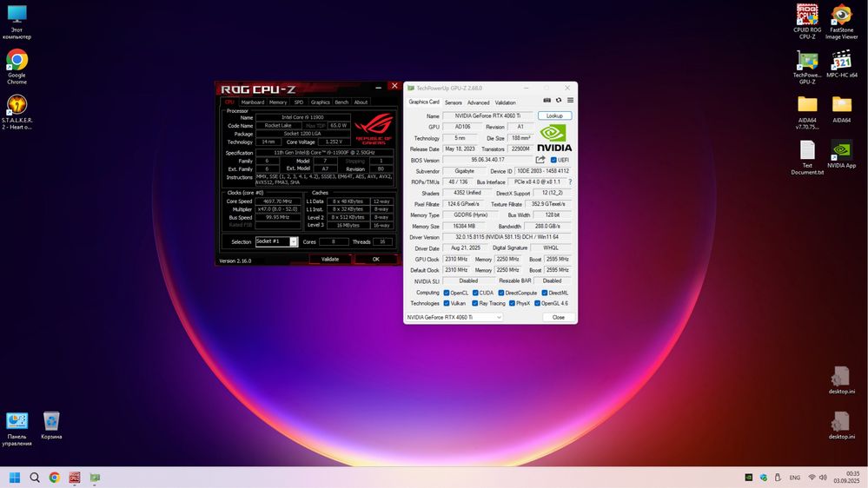
Task: Open MPC-HC x64 desktop icon
Action: pyautogui.click(x=841, y=63)
